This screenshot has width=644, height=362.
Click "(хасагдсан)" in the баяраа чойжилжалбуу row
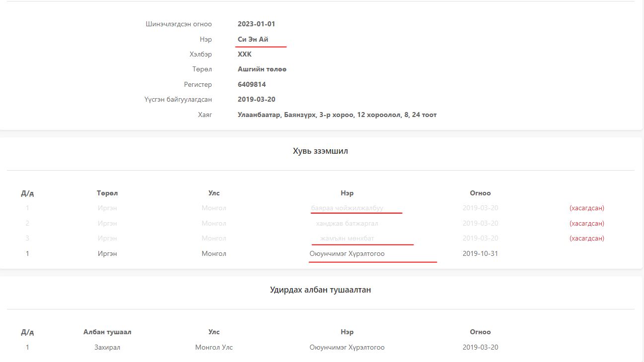click(586, 208)
